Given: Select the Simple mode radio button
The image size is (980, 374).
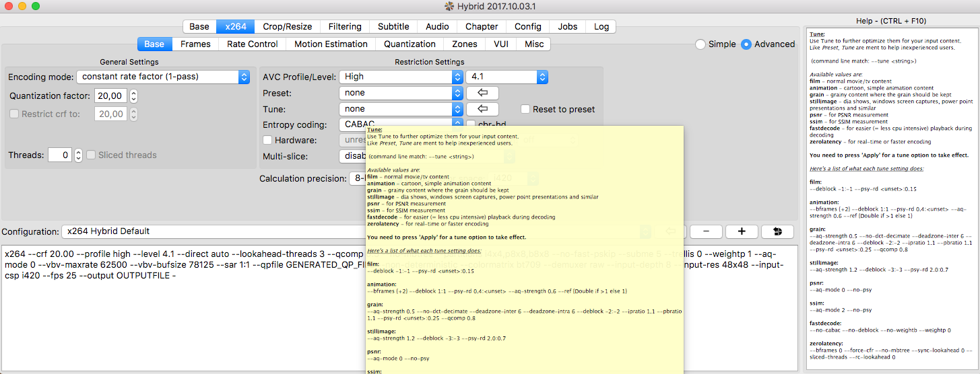Looking at the screenshot, I should [700, 44].
